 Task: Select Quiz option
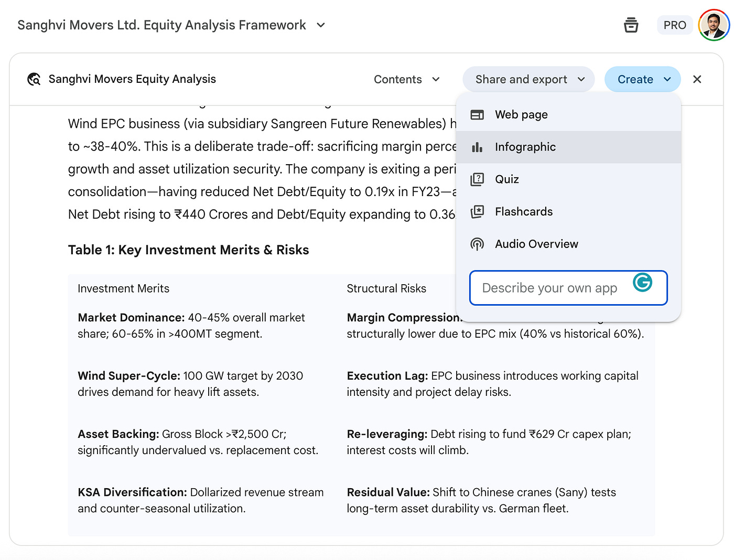point(568,179)
